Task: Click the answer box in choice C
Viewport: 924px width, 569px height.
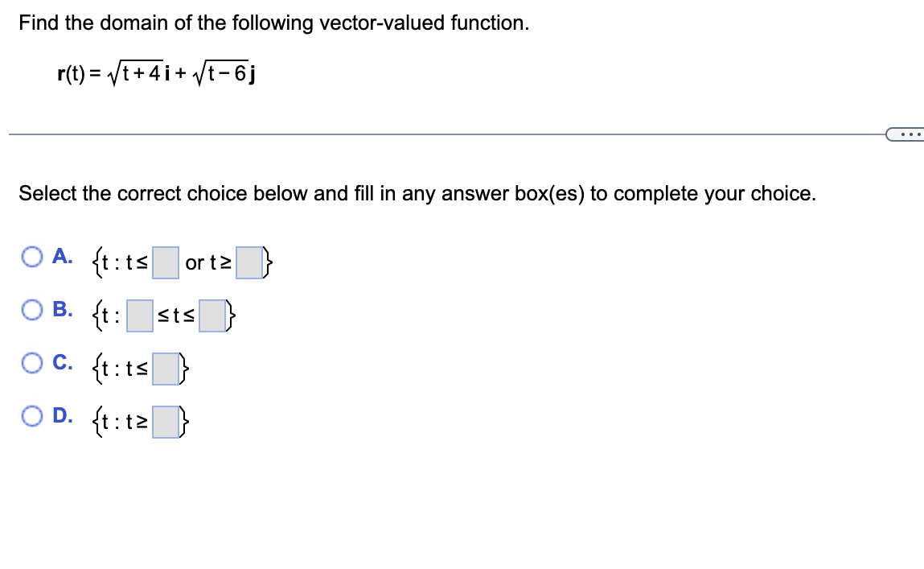Action: 166,370
